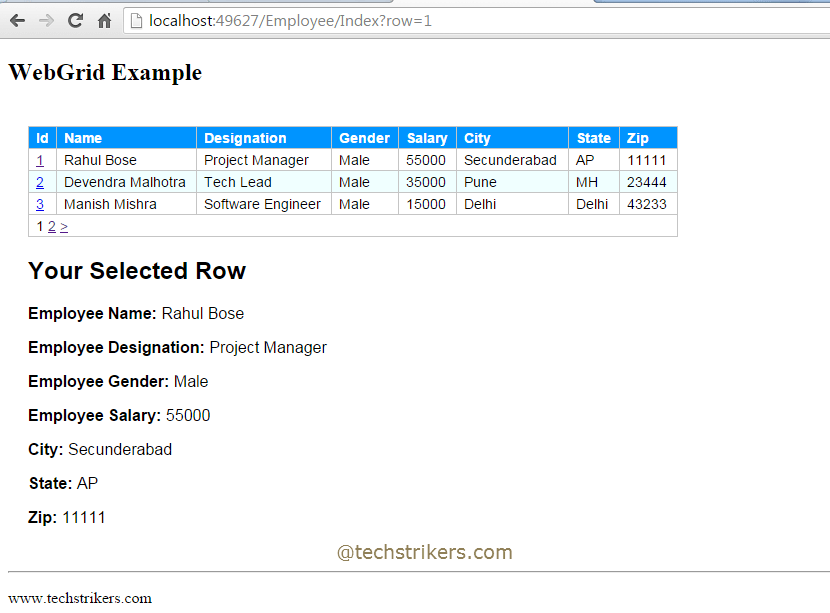The image size is (830, 613).
Task: Click the current page 1 in pagination
Action: (x=38, y=226)
